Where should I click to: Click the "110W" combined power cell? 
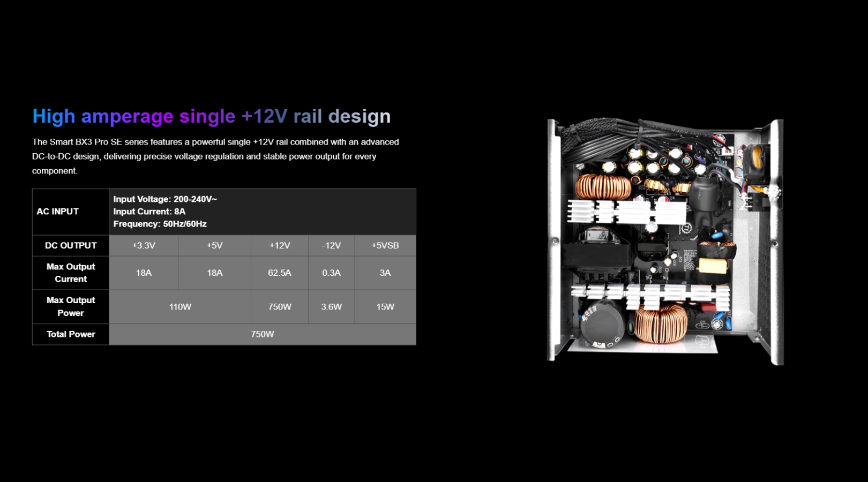tap(180, 307)
